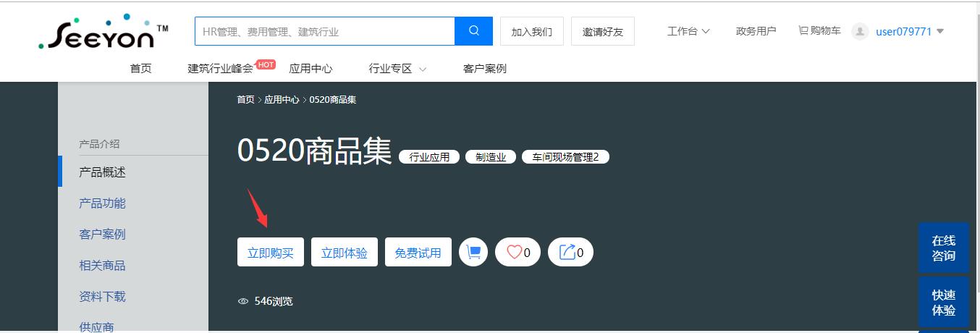Open the 政务用户 link

[x=756, y=31]
